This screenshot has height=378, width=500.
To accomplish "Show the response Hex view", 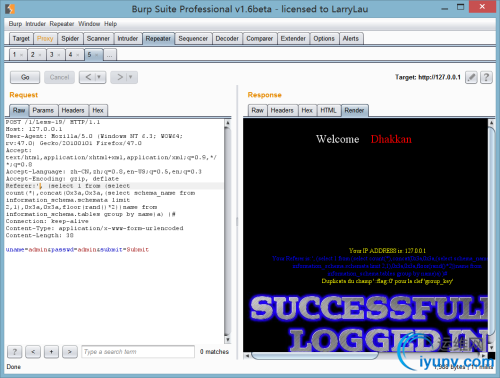I will pyautogui.click(x=307, y=110).
